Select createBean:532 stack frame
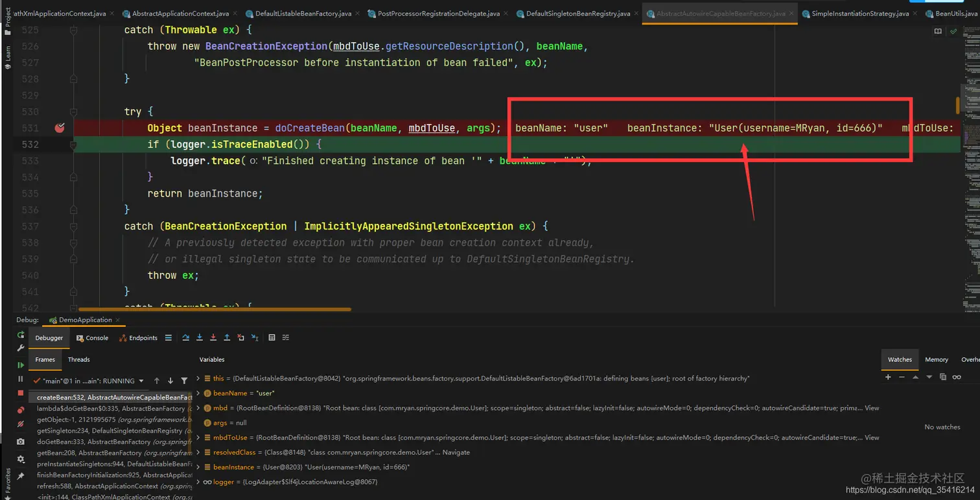The height and width of the screenshot is (500, 980). pyautogui.click(x=111, y=398)
